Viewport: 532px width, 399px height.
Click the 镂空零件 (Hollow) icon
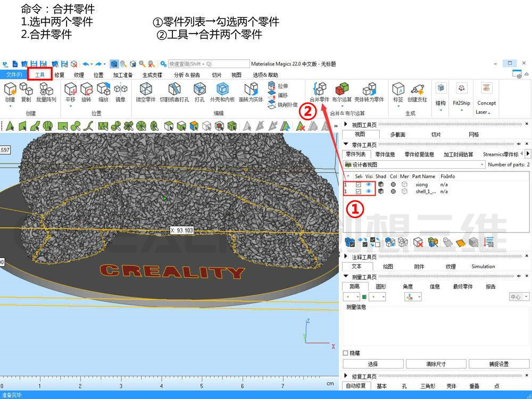click(x=146, y=89)
